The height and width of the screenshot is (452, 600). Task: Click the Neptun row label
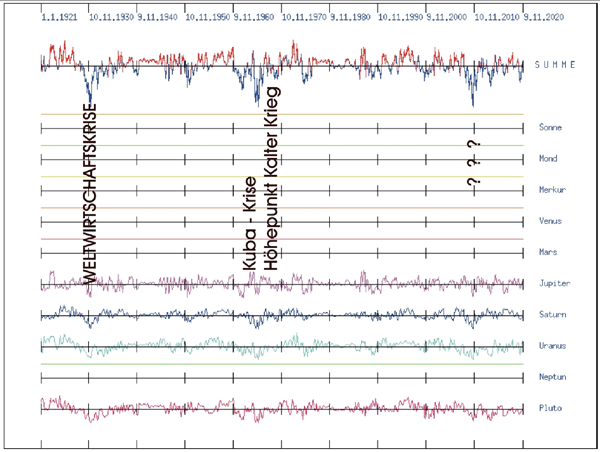[553, 379]
